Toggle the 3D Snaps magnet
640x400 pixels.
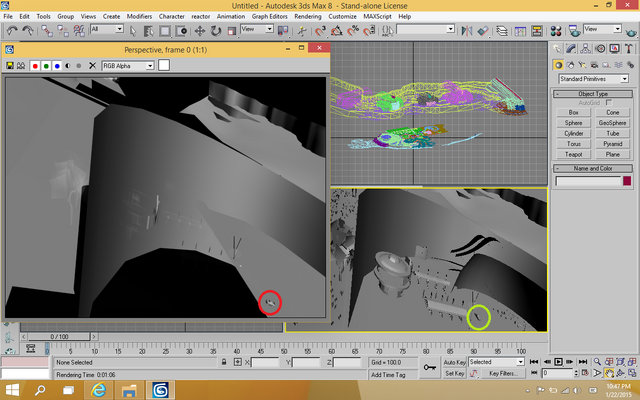[x=320, y=31]
